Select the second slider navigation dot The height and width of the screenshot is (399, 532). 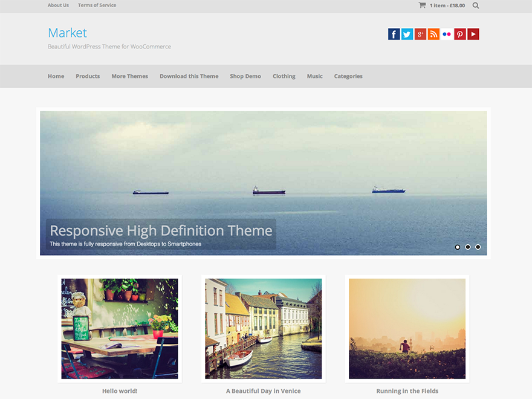[x=467, y=247]
